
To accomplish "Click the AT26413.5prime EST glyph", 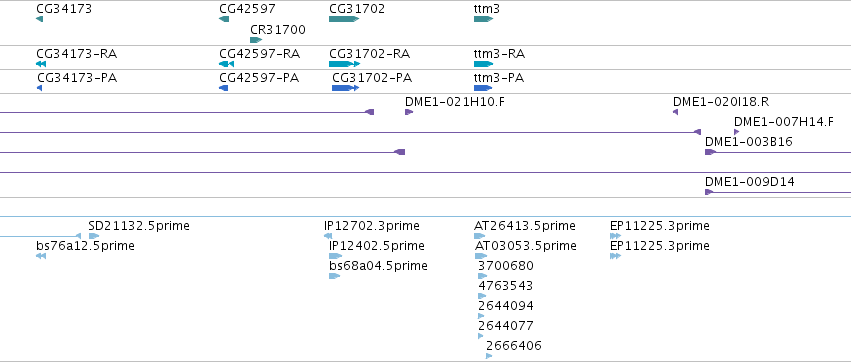I will [480, 236].
